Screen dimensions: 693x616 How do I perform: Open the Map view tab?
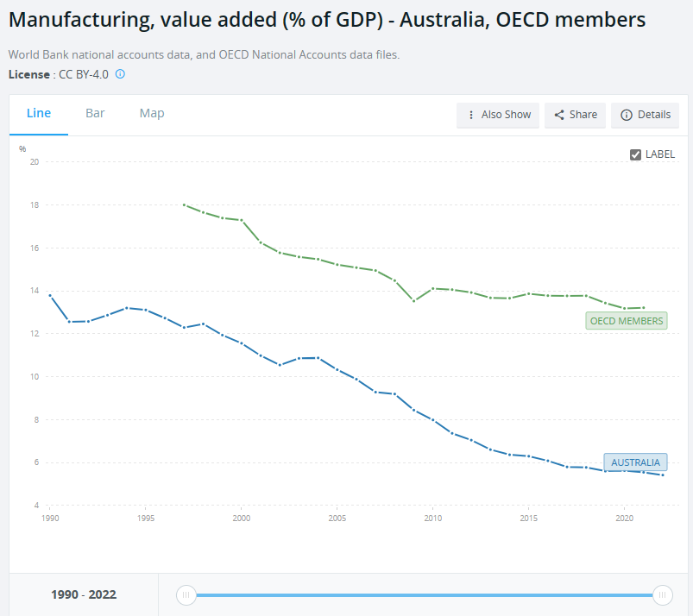[x=152, y=113]
